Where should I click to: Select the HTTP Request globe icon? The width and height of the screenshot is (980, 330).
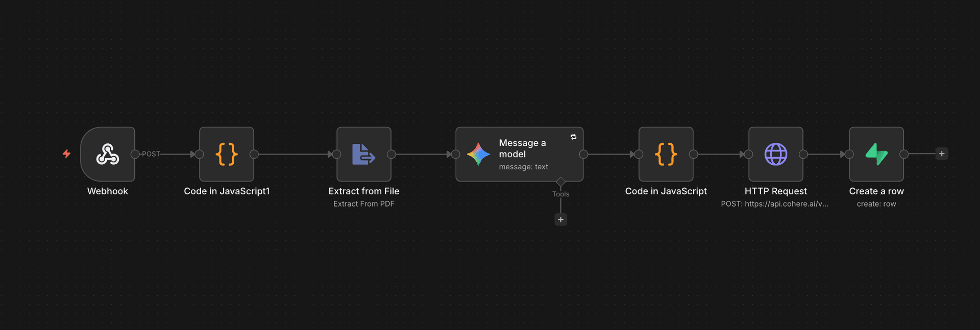point(775,154)
